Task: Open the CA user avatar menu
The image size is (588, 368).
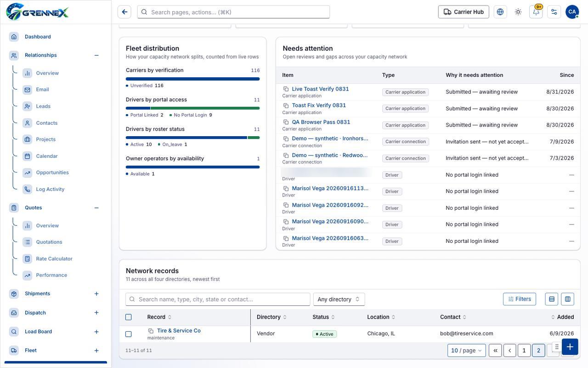Action: (x=572, y=12)
